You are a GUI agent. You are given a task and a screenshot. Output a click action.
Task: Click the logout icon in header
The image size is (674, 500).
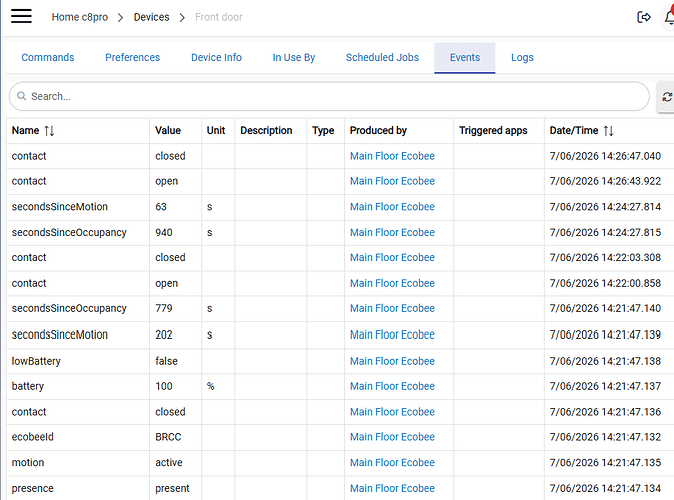[643, 17]
